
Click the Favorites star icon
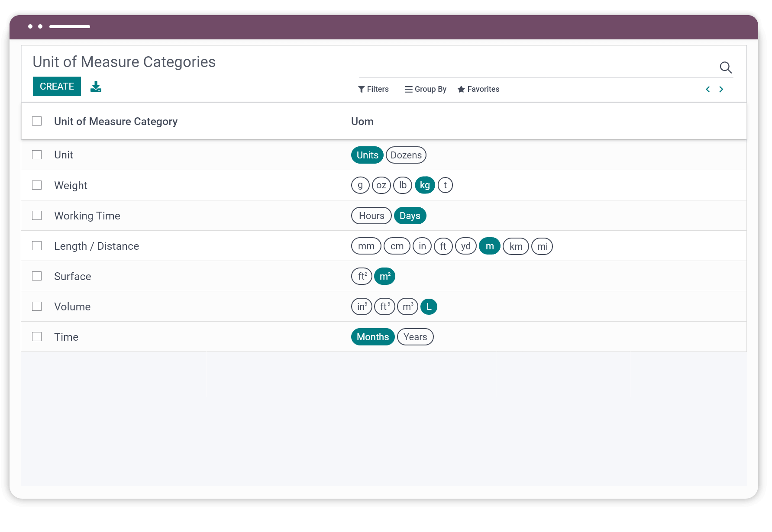tap(461, 89)
